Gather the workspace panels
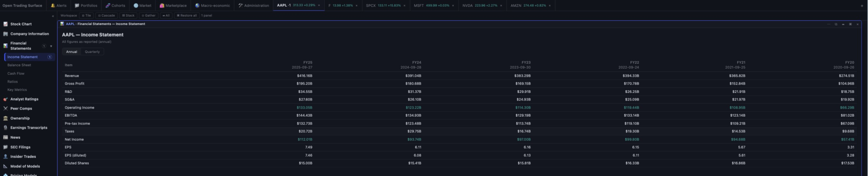The width and height of the screenshot is (868, 176). pyautogui.click(x=149, y=16)
